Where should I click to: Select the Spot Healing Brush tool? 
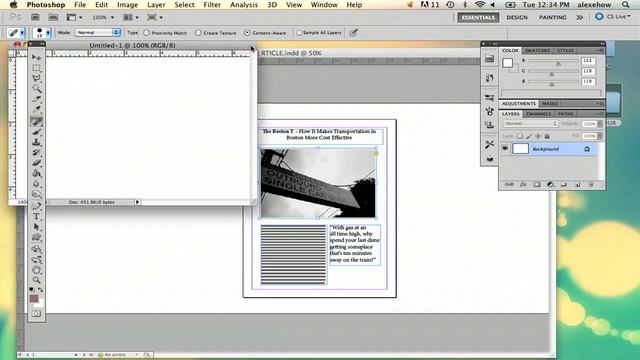36,122
